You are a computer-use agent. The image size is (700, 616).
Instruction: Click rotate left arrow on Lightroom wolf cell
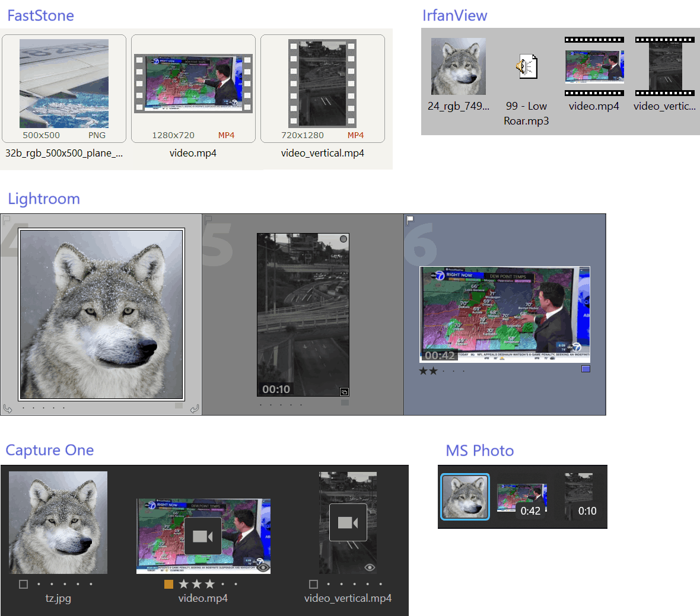[x=8, y=408]
